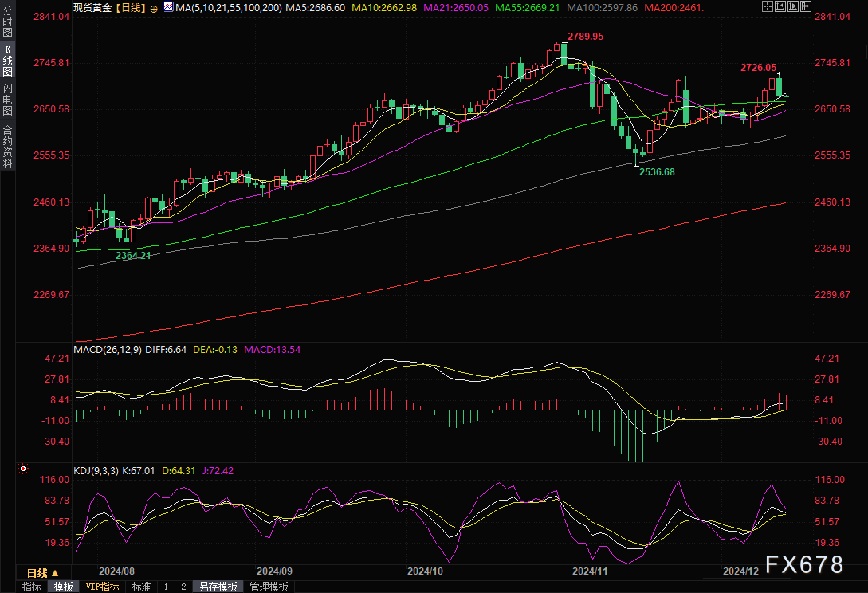Open the VIP指标 tab
This screenshot has height=593, width=868.
102,587
